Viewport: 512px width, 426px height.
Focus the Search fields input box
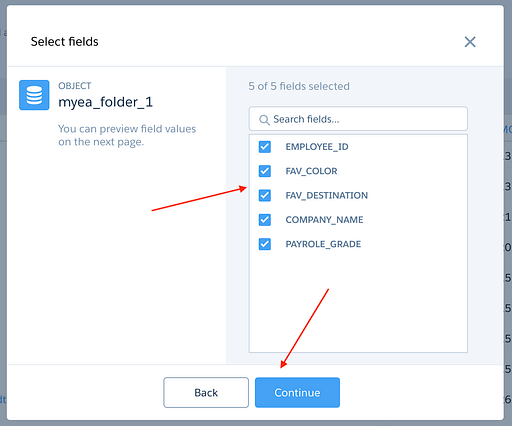(358, 119)
